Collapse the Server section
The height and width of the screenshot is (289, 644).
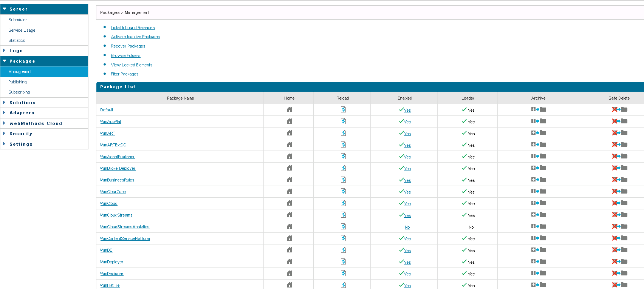click(x=44, y=9)
